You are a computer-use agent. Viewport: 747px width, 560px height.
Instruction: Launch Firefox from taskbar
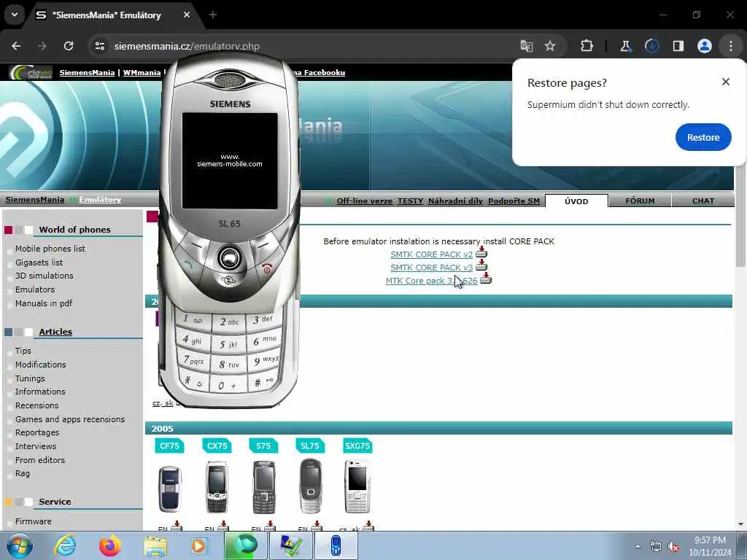[x=110, y=545]
